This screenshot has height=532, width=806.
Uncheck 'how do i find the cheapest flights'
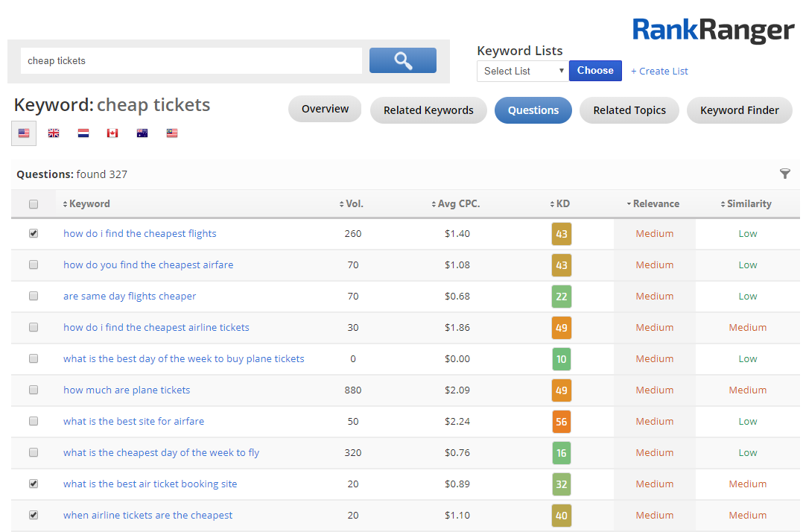[34, 233]
